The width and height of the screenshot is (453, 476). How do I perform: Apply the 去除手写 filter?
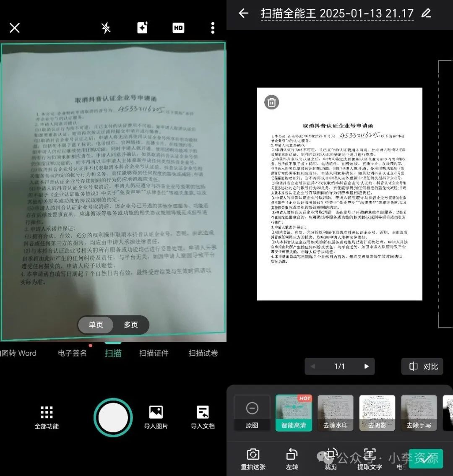click(419, 413)
